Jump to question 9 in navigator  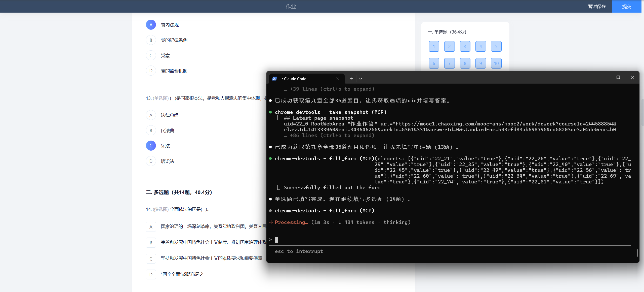(480, 63)
